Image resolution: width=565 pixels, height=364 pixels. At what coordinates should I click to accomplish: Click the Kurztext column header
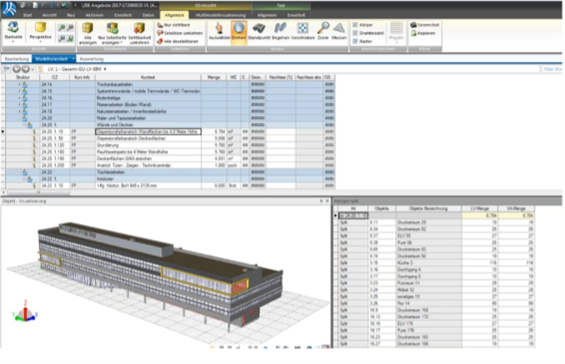pyautogui.click(x=148, y=77)
